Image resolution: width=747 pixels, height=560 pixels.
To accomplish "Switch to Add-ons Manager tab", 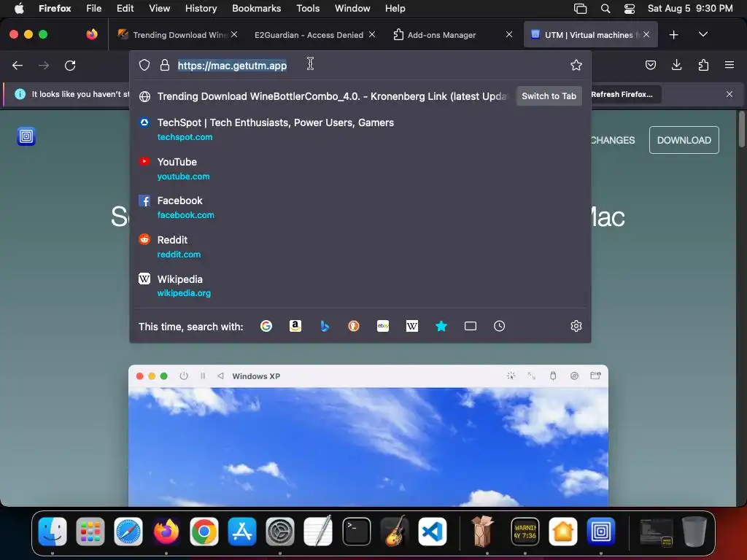I will [441, 35].
